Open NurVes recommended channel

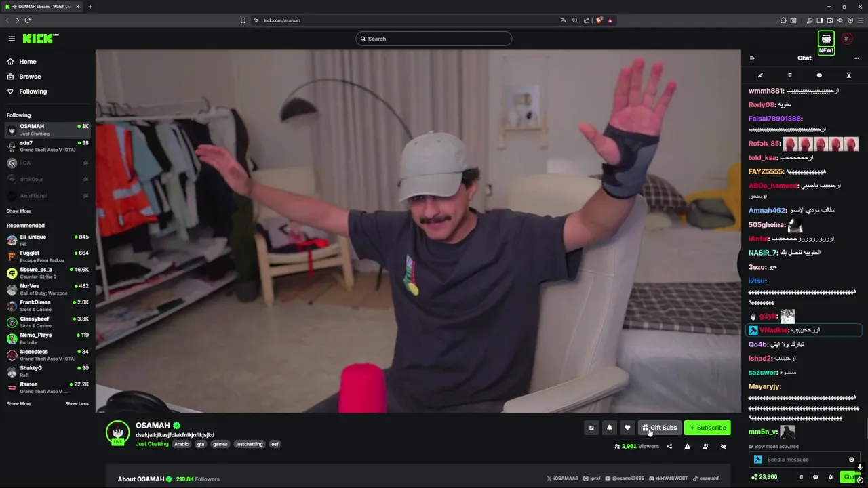pyautogui.click(x=47, y=289)
